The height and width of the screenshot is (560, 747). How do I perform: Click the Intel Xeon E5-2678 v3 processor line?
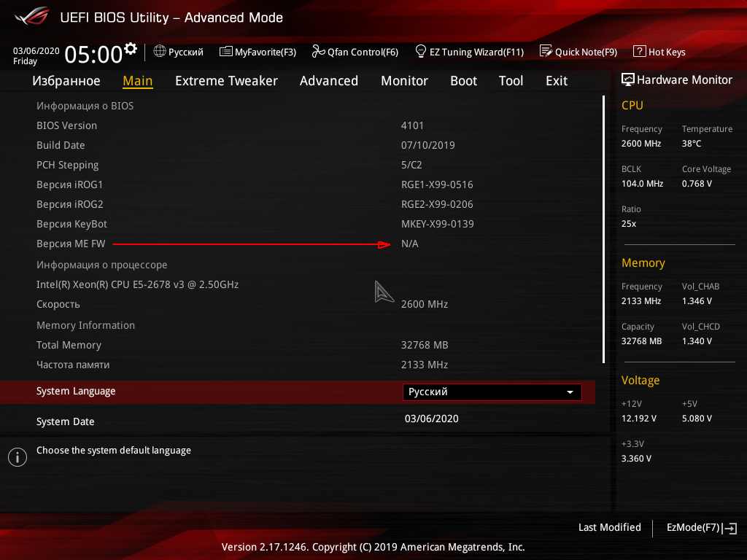point(137,284)
